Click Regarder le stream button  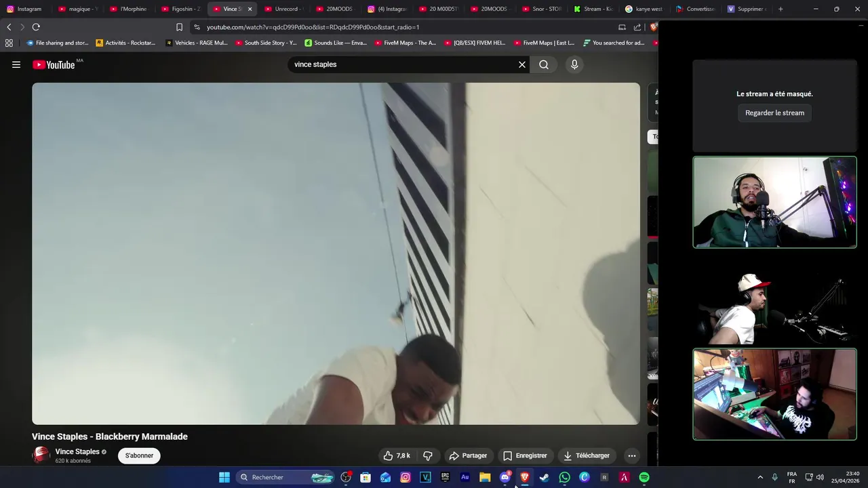click(x=774, y=113)
